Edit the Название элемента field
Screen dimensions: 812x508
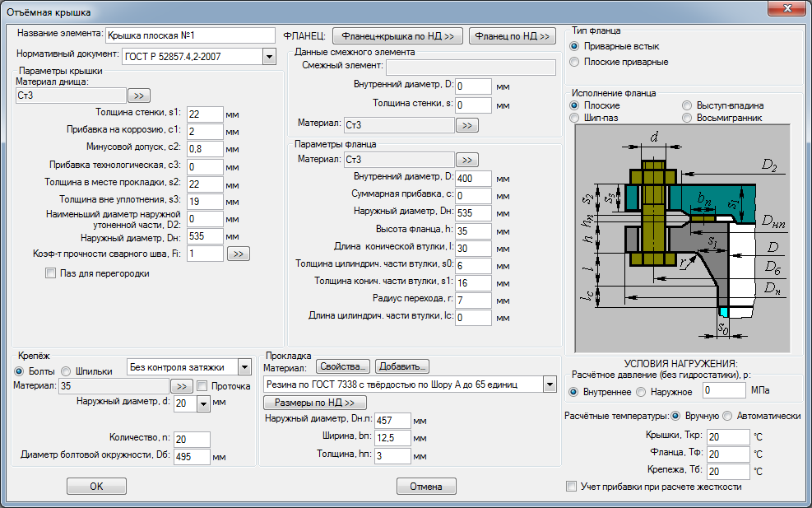pyautogui.click(x=190, y=35)
